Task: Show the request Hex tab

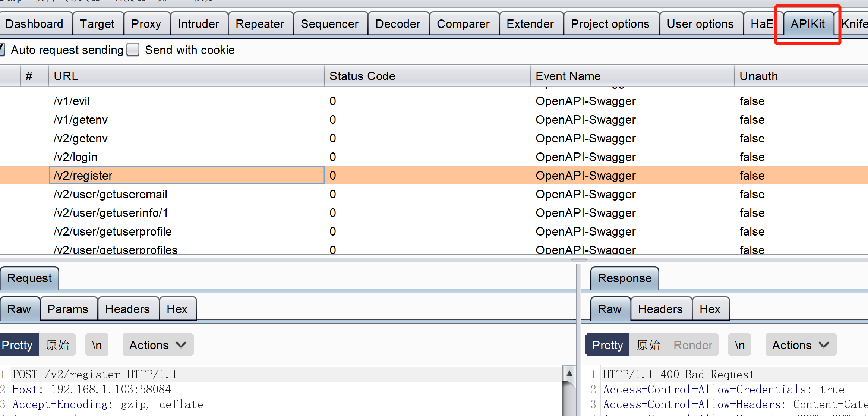Action: 177,309
